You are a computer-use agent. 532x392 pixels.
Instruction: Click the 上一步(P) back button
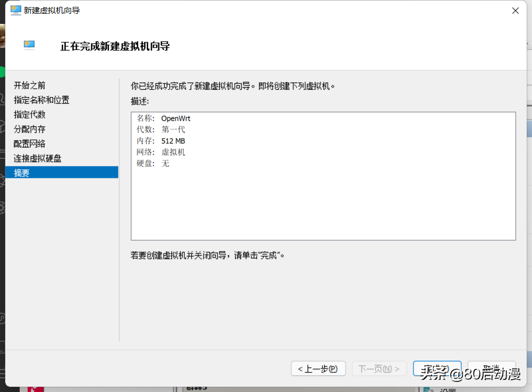point(318,369)
